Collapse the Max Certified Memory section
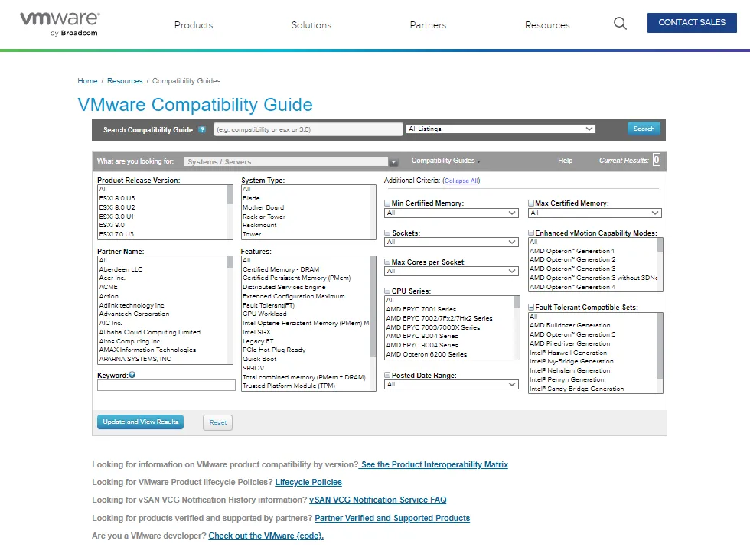 click(x=531, y=203)
